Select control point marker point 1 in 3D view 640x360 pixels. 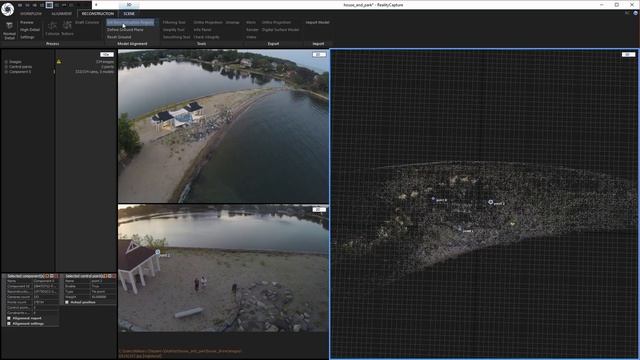click(x=460, y=229)
